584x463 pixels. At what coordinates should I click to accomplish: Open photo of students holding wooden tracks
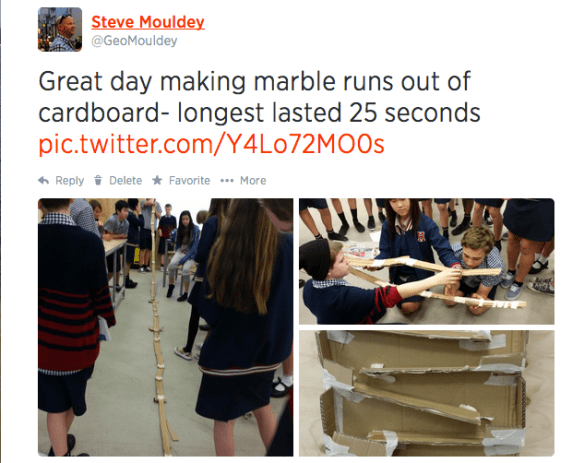point(427,261)
